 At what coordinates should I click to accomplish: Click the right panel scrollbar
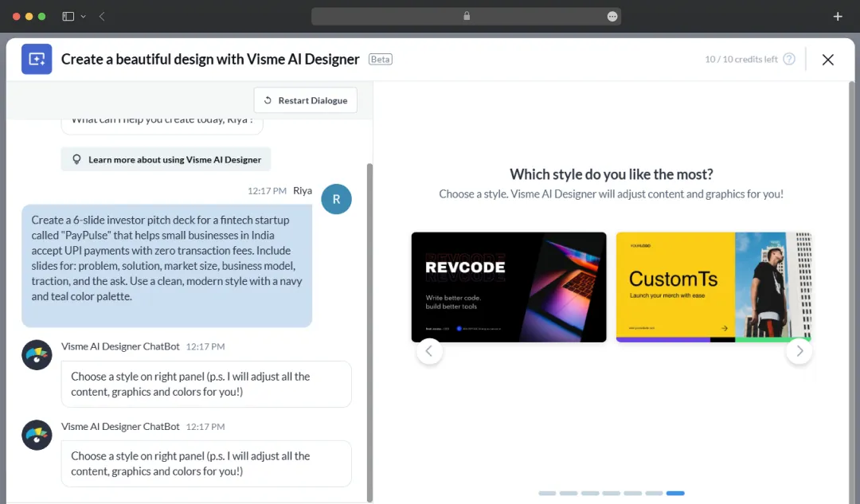851,292
